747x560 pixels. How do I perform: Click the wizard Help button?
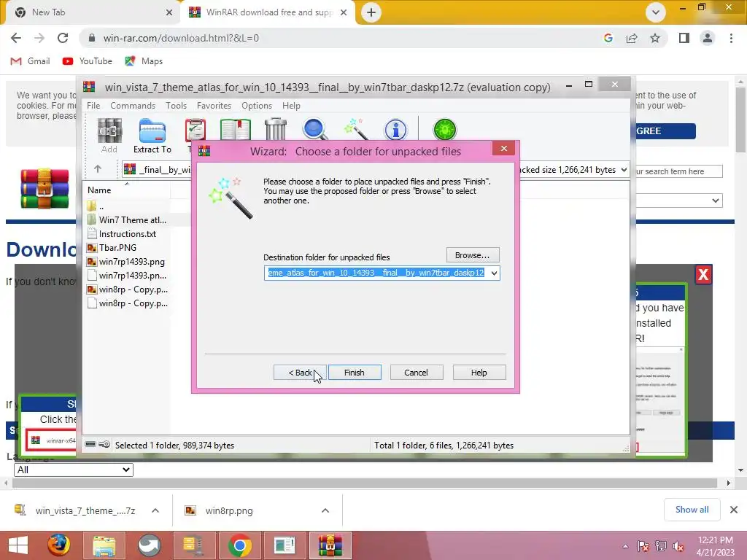tap(479, 373)
